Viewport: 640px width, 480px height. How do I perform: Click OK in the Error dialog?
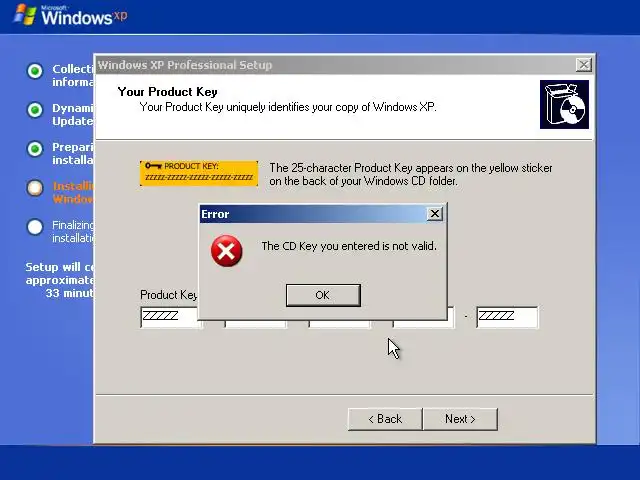click(x=323, y=295)
